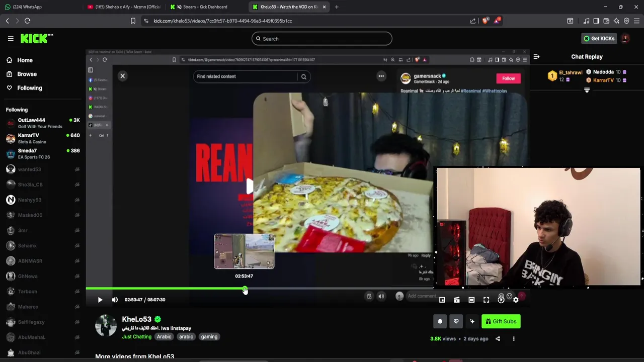Toggle theater mode in Kick player
Viewport: 644px width, 362px height.
(x=471, y=300)
